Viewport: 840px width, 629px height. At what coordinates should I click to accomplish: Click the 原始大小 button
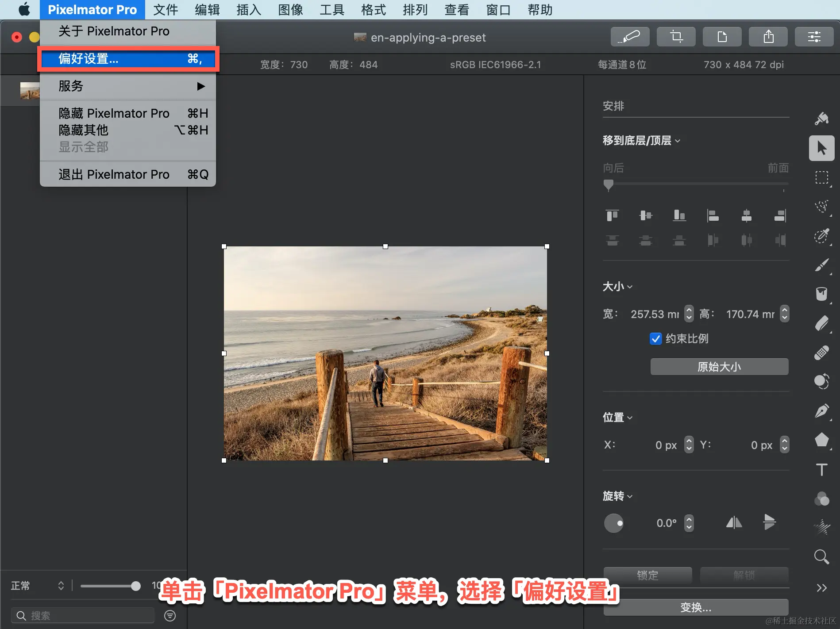(719, 367)
